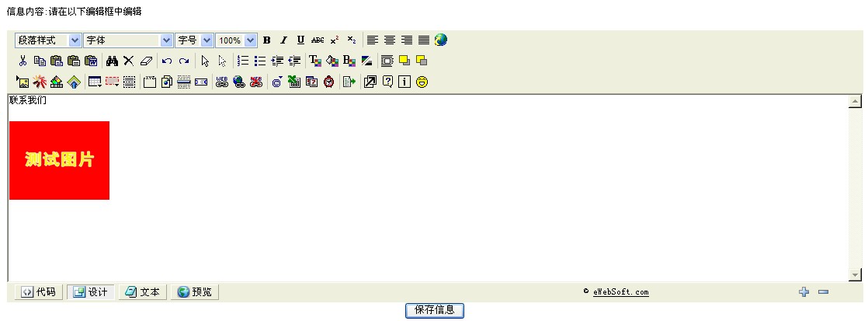Choose font color T icon
Image resolution: width=868 pixels, height=321 pixels.
[315, 61]
